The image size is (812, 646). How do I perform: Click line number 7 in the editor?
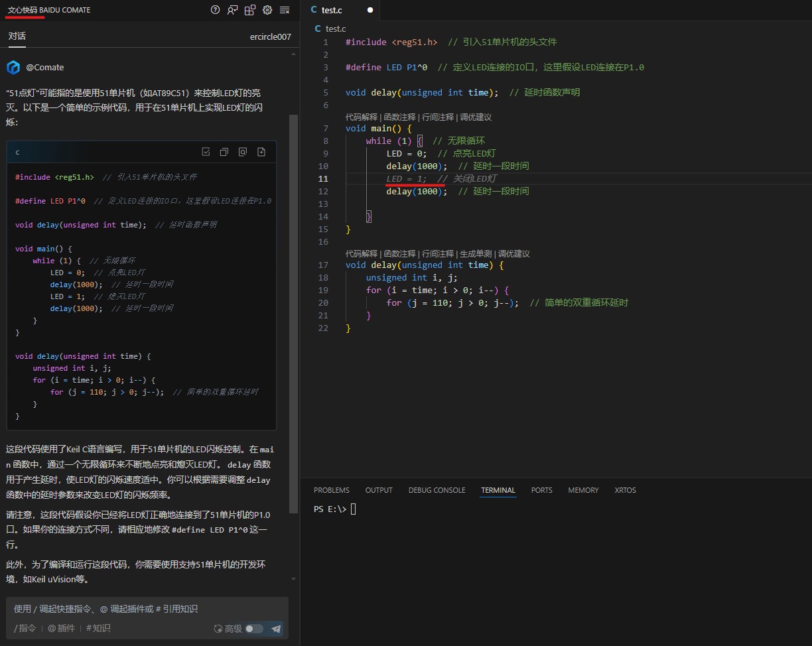[x=326, y=128]
